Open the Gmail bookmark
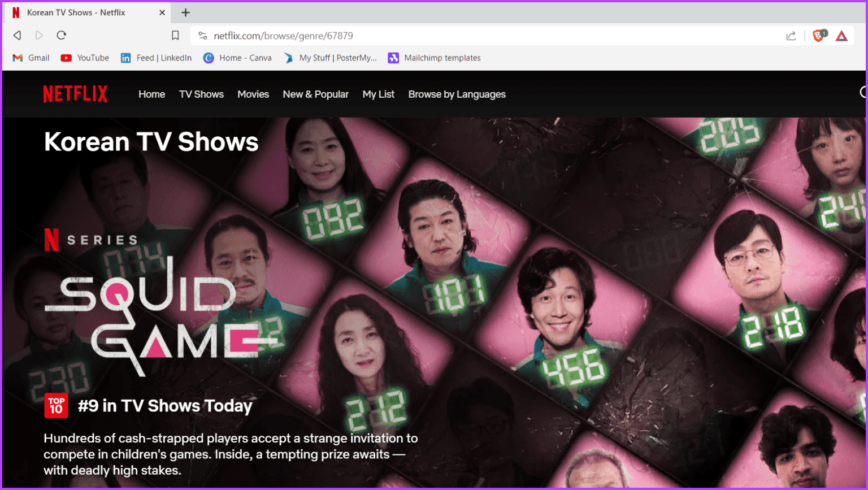The width and height of the screenshot is (868, 490). point(31,58)
